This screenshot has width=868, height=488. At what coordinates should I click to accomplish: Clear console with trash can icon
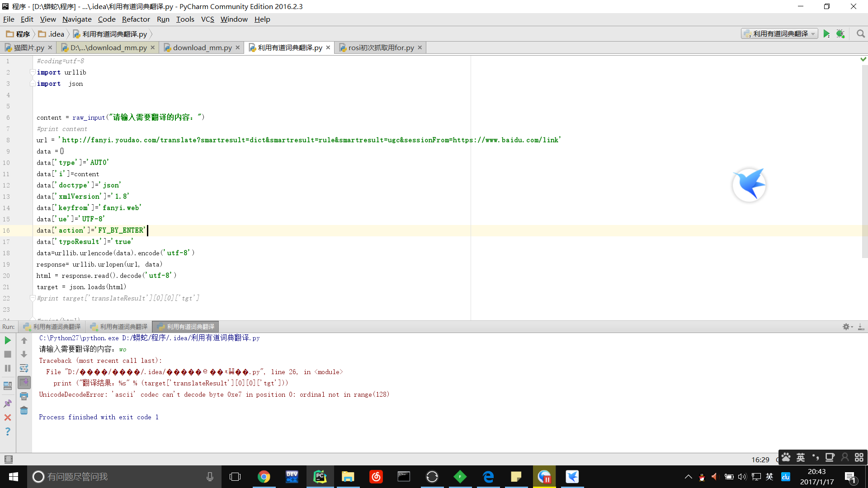coord(24,410)
